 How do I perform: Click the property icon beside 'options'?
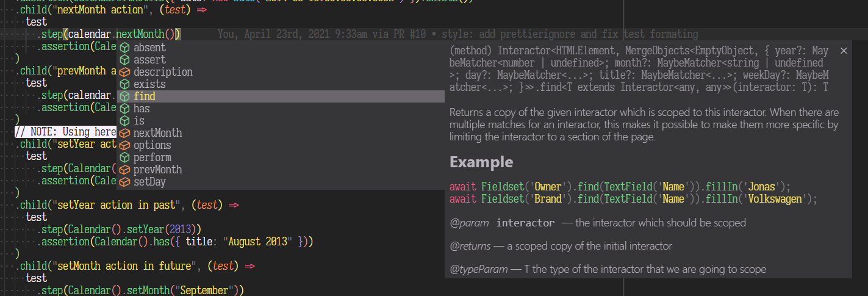(124, 145)
